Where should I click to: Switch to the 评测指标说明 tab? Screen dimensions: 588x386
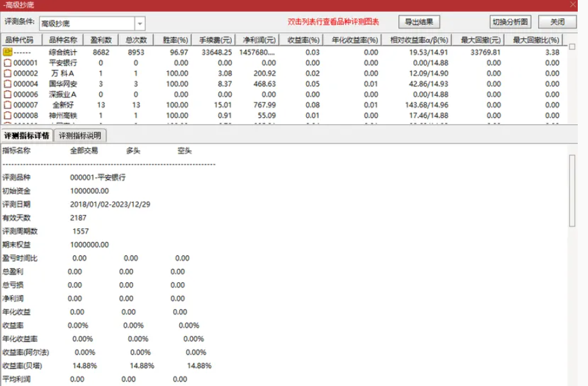pyautogui.click(x=81, y=135)
